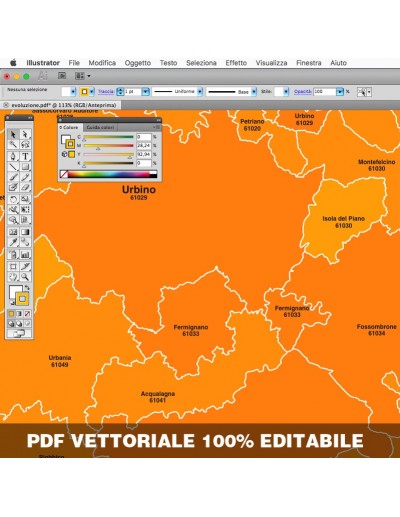The width and height of the screenshot is (400, 517).
Task: Select the Line Segment tool
Action: (x=13, y=166)
